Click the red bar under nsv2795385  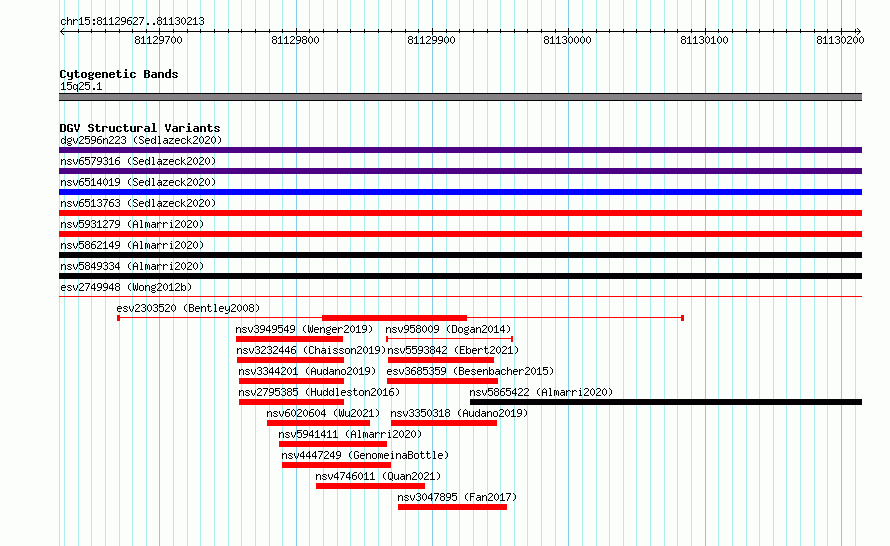coord(291,402)
